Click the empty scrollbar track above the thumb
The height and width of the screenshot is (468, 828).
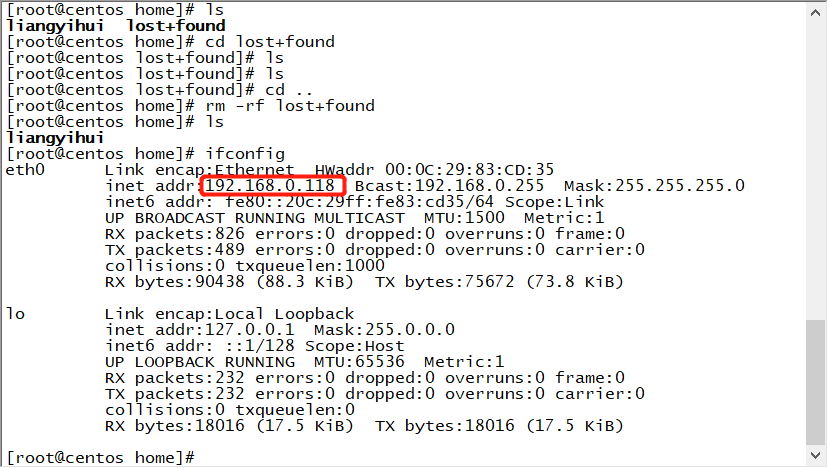[x=816, y=160]
